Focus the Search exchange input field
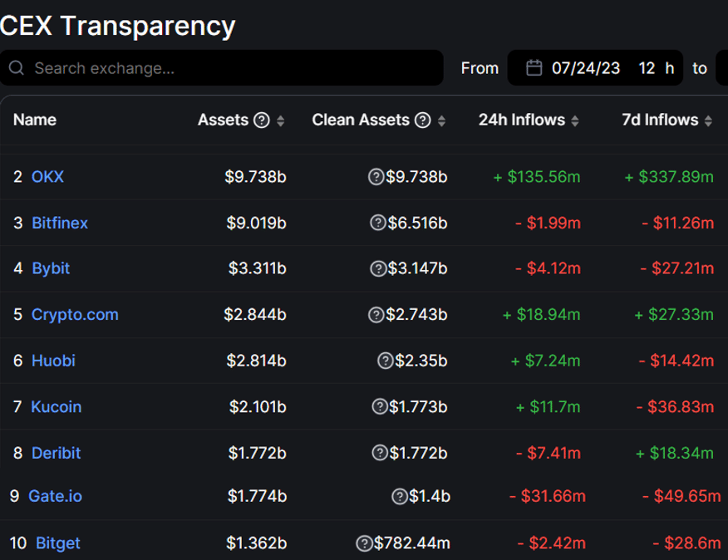The width and height of the screenshot is (728, 560). point(233,68)
